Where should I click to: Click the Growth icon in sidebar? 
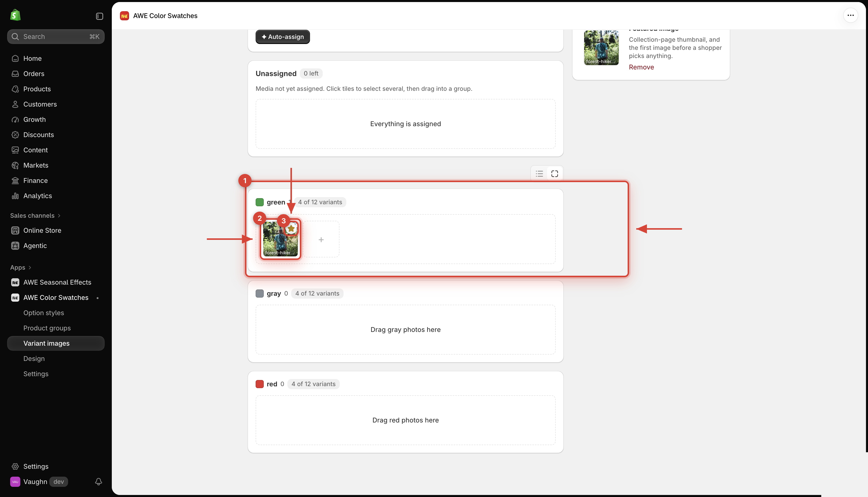click(x=15, y=120)
